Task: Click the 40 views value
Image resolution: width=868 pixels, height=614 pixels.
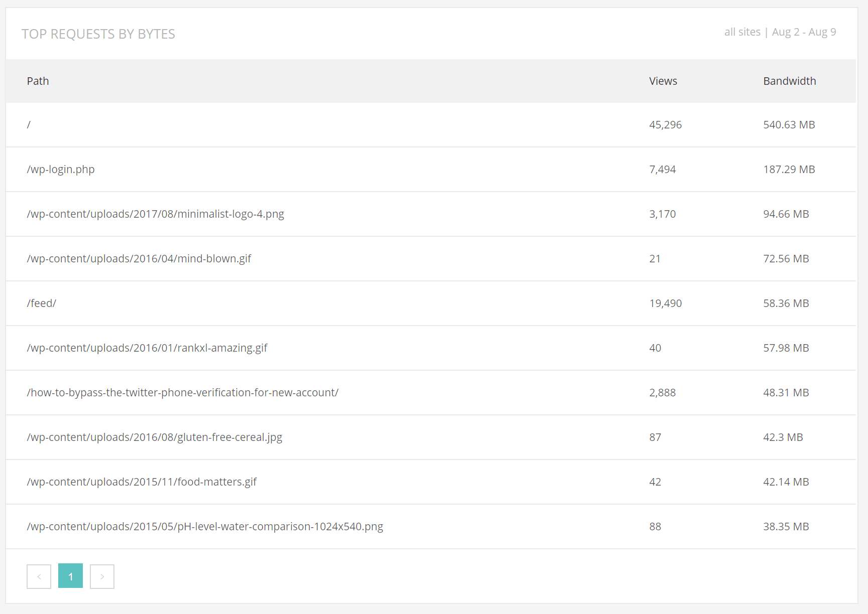Action: coord(655,348)
